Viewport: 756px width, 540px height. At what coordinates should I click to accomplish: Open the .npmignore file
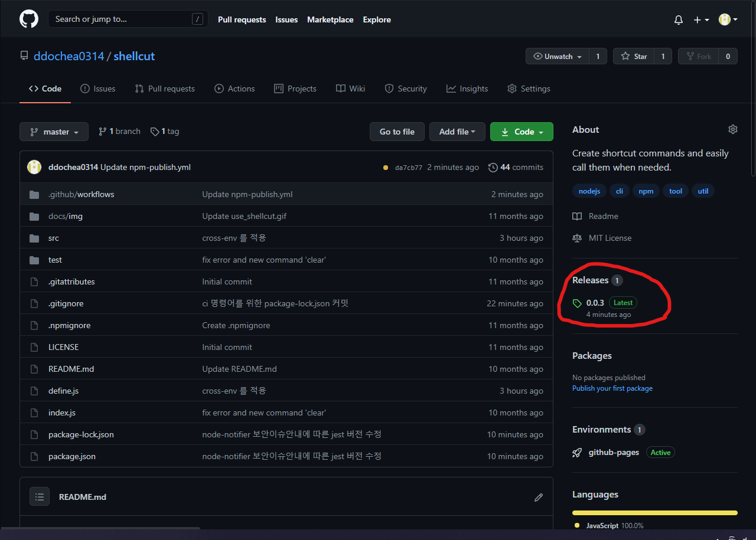[69, 325]
